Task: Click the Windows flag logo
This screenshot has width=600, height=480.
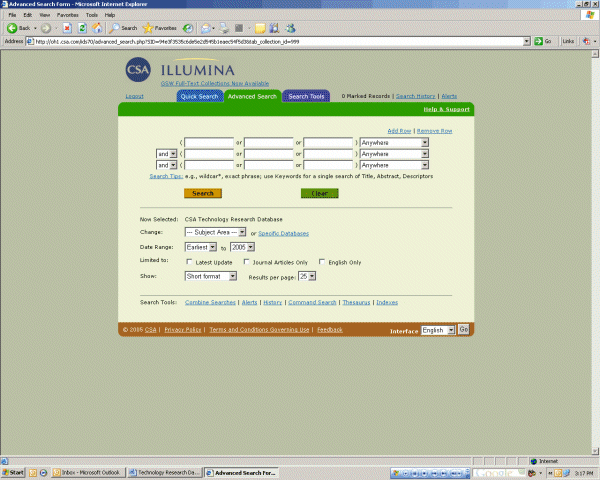Action: [590, 15]
